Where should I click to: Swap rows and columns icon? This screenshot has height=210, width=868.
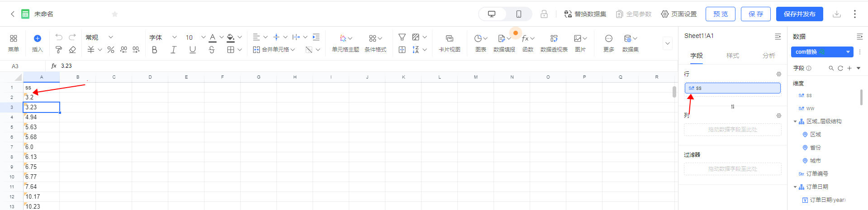tap(732, 107)
